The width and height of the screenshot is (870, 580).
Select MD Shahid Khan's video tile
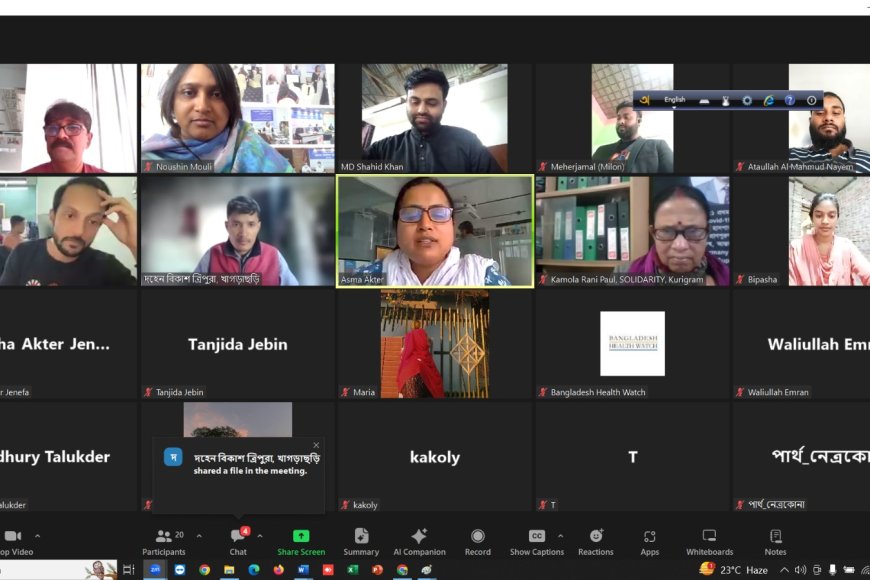(x=435, y=118)
